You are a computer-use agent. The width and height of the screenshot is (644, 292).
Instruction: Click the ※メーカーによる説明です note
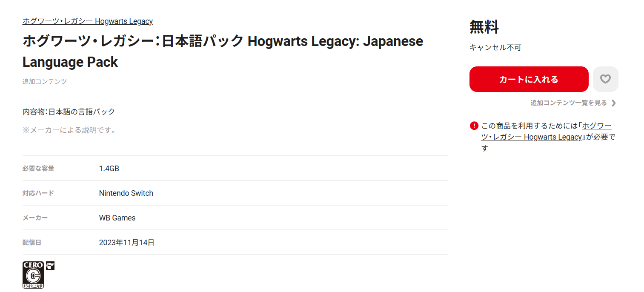click(x=69, y=130)
